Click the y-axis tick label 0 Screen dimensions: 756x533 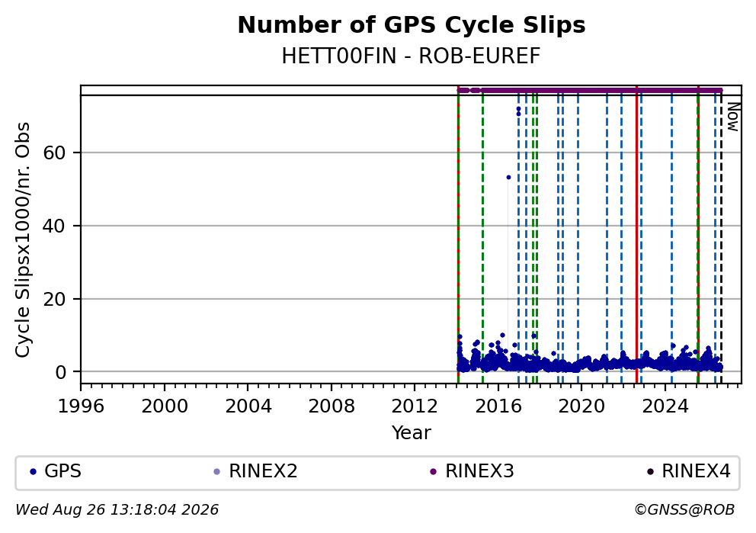(60, 372)
